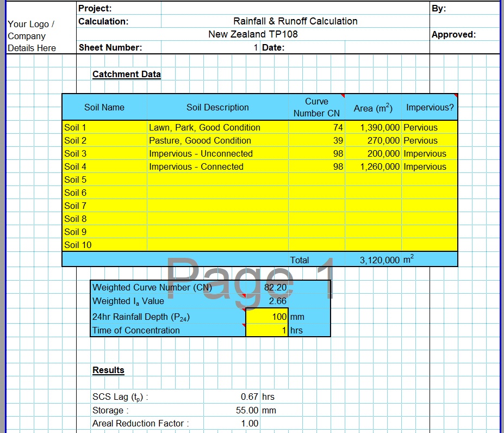Click the Storage result 55.00

coord(247,410)
